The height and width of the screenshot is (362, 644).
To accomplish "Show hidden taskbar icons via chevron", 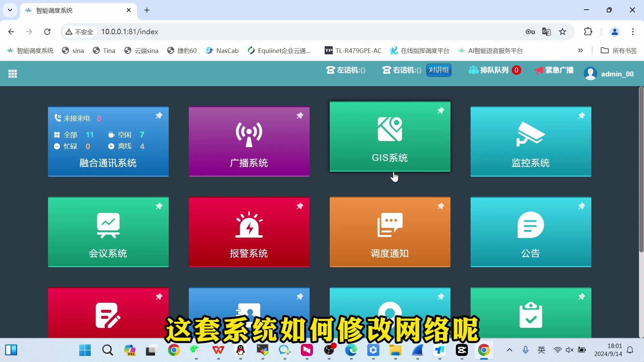I will click(509, 350).
